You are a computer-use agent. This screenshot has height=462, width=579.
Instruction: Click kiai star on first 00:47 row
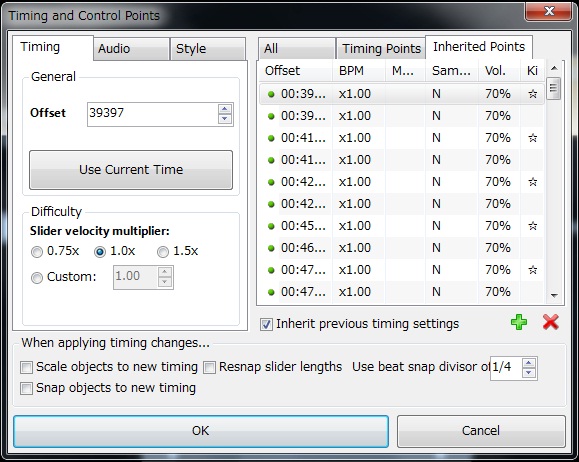pos(532,270)
